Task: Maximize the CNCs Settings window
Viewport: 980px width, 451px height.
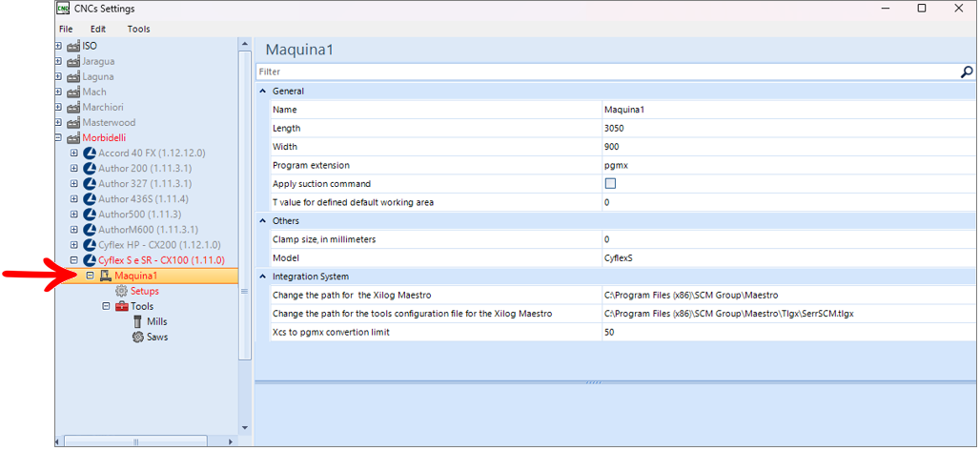Action: click(922, 9)
